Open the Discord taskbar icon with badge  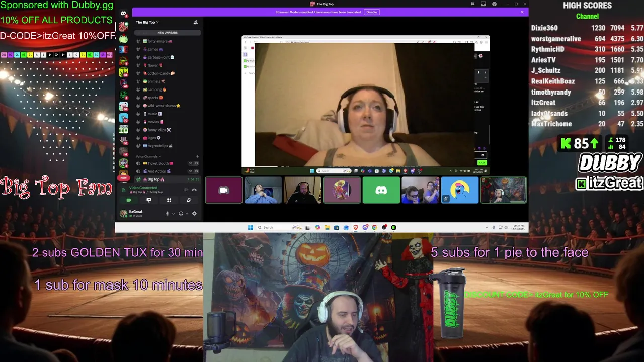[x=365, y=227]
